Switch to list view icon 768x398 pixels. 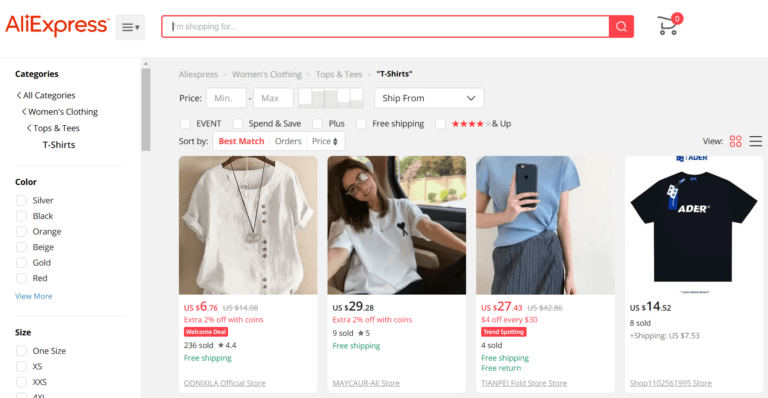click(x=756, y=141)
